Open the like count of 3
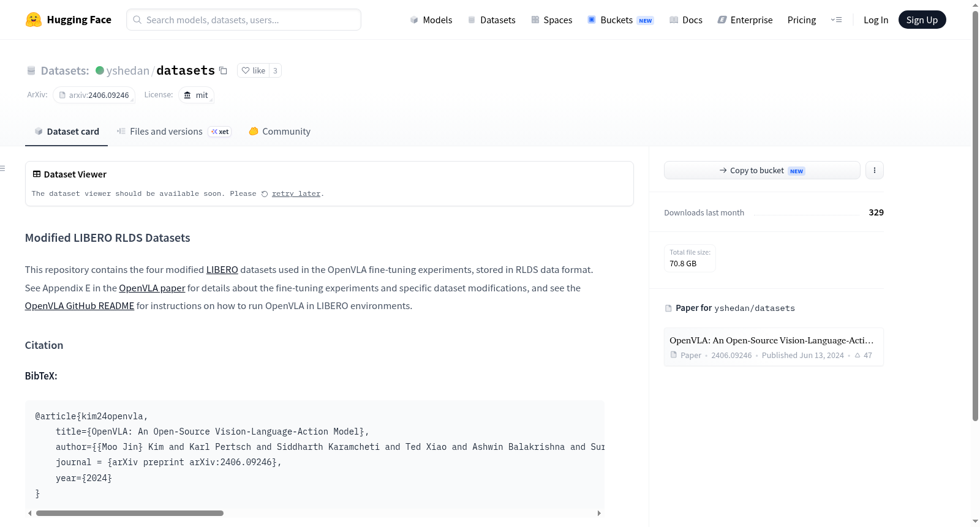 click(275, 70)
